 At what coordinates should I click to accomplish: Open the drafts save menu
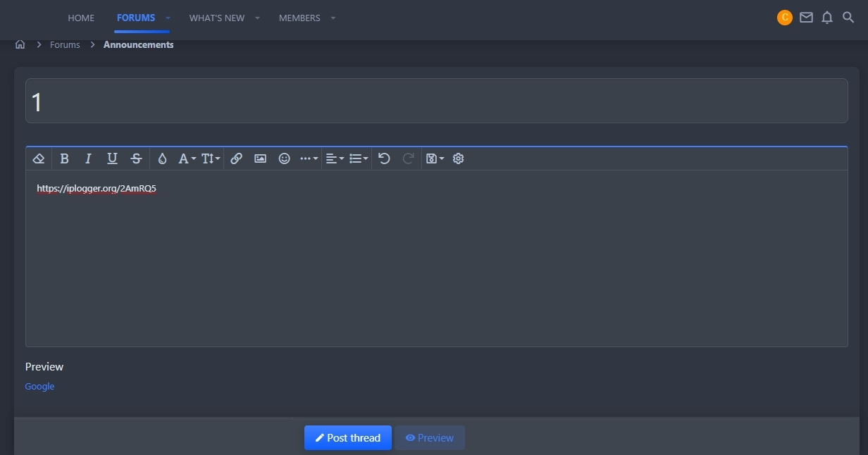click(435, 158)
